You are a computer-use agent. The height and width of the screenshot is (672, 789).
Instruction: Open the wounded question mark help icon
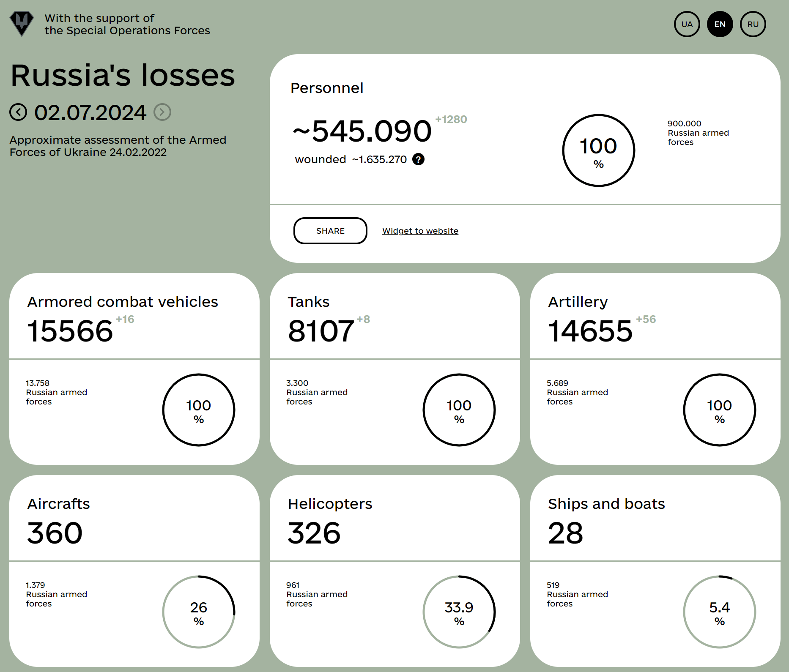(x=418, y=159)
